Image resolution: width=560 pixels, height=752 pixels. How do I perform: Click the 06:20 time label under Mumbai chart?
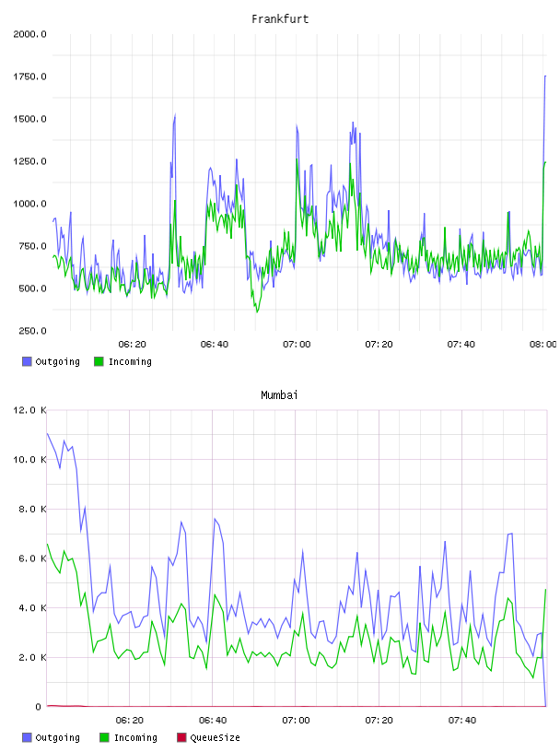click(130, 721)
